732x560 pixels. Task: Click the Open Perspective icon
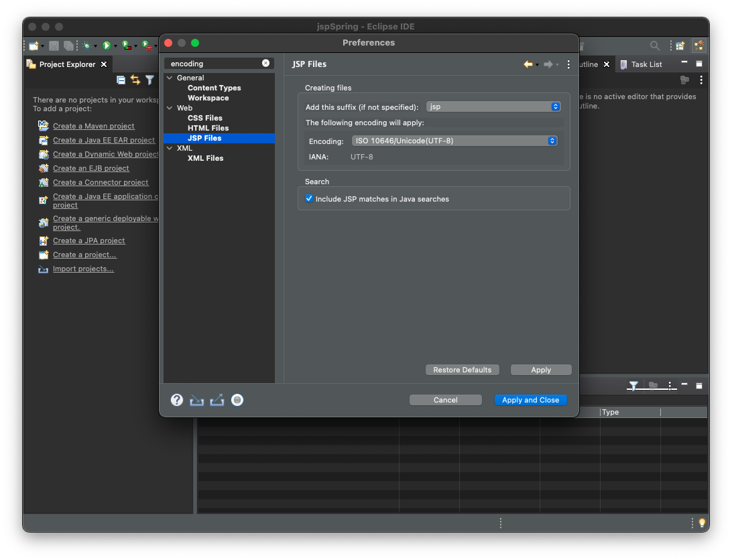pos(680,46)
